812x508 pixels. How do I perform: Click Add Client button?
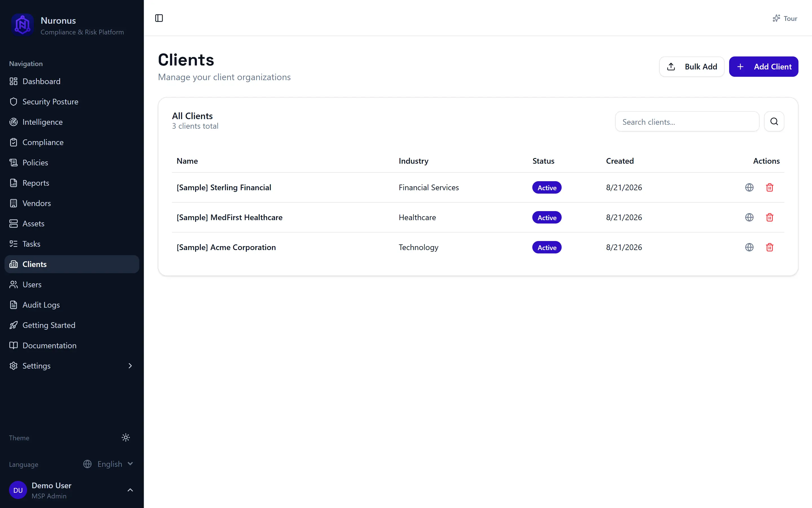point(763,67)
